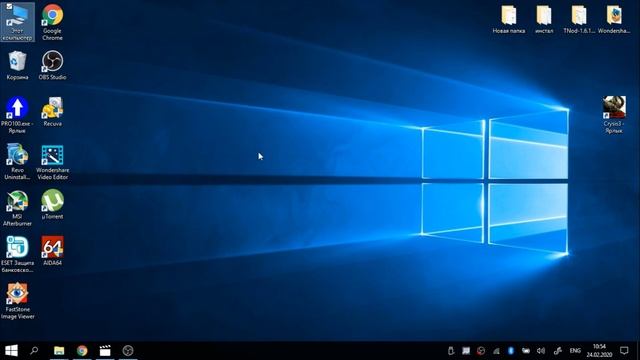Image resolution: width=640 pixels, height=360 pixels.
Task: Select the Revo Uninstaller desktop shortcut
Action: (17, 162)
